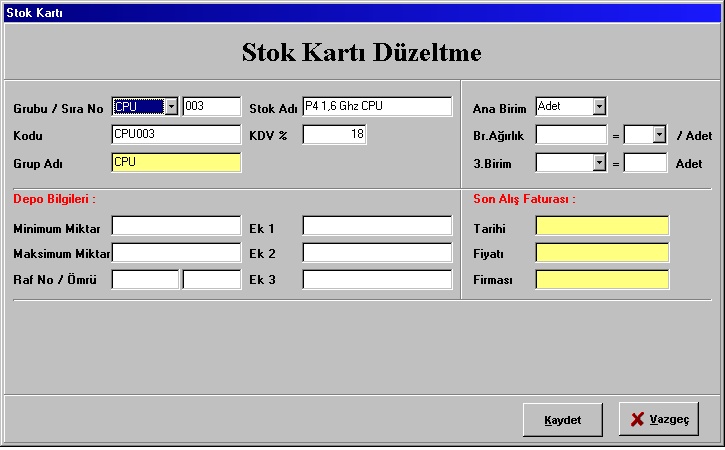Click the Minimum Miktar input field
Viewport: 725px width, 450px height.
(x=176, y=226)
